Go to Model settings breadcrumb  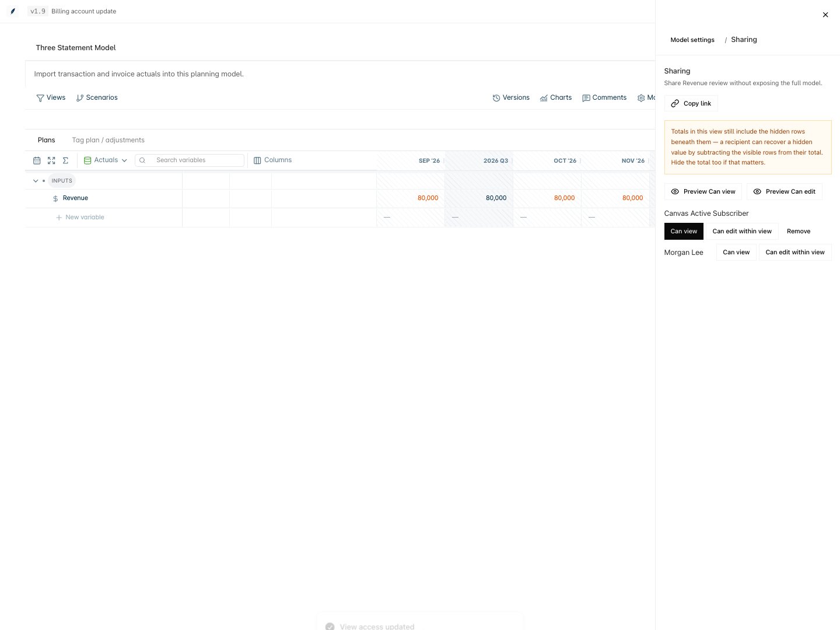click(x=692, y=40)
